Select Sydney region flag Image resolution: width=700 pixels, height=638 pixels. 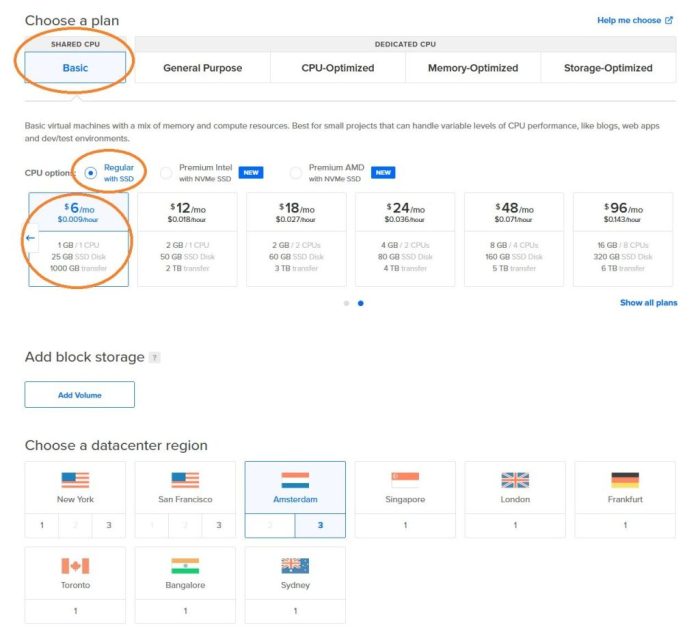tap(295, 566)
